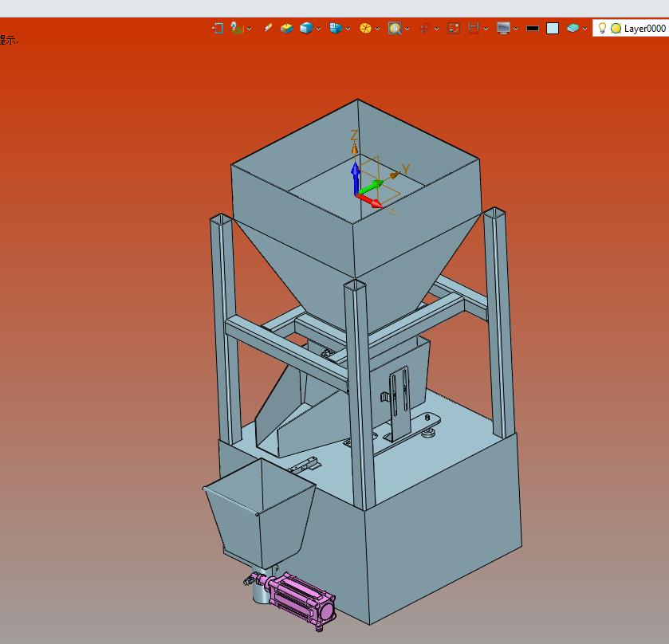The width and height of the screenshot is (669, 644).
Task: Click the flask-shaped toolbar icon
Action: click(x=236, y=28)
